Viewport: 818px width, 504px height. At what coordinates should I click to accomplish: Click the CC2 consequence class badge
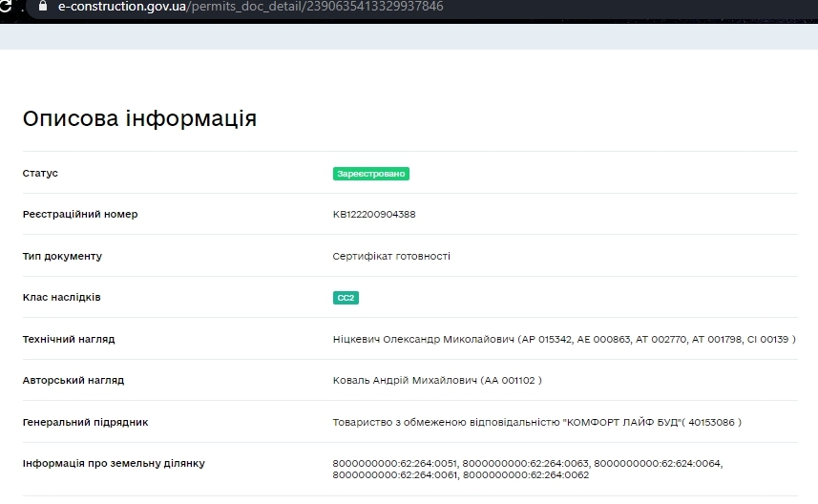click(x=346, y=298)
